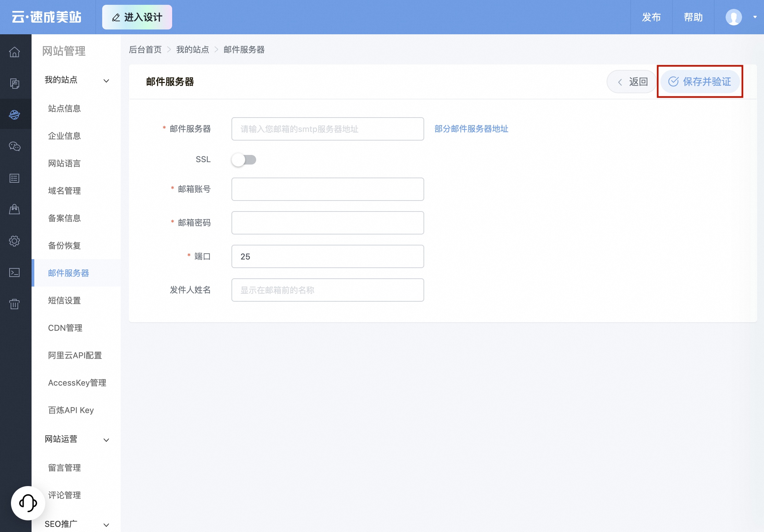
Task: Open the home icon in dark sidebar
Action: [x=14, y=52]
